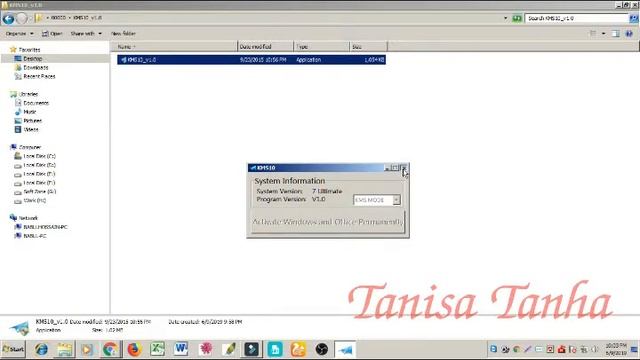640x360 pixels.
Task: Close the KMS10 dialog window
Action: coord(403,168)
